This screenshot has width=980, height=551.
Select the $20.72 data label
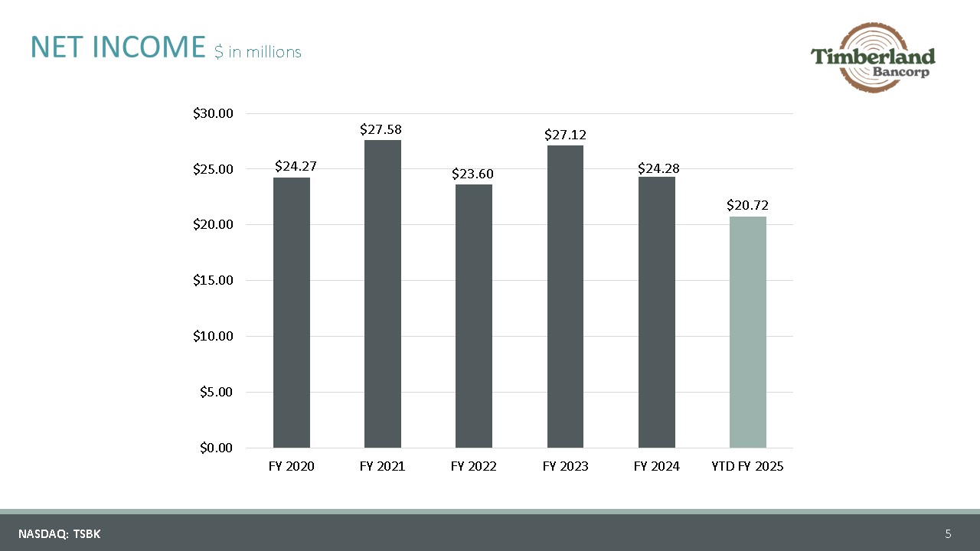[748, 206]
